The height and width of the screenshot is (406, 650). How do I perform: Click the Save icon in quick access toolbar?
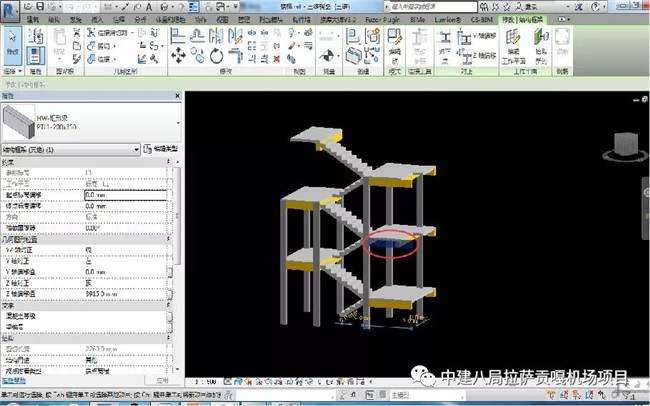[x=40, y=7]
